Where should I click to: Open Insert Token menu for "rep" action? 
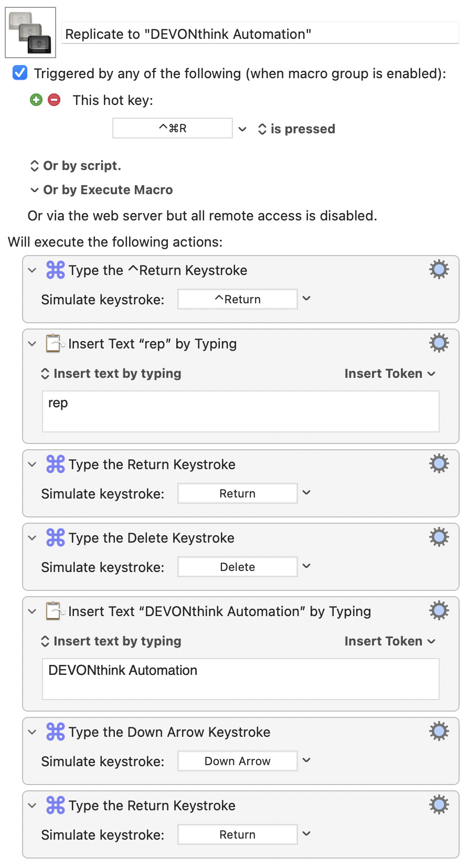click(390, 374)
